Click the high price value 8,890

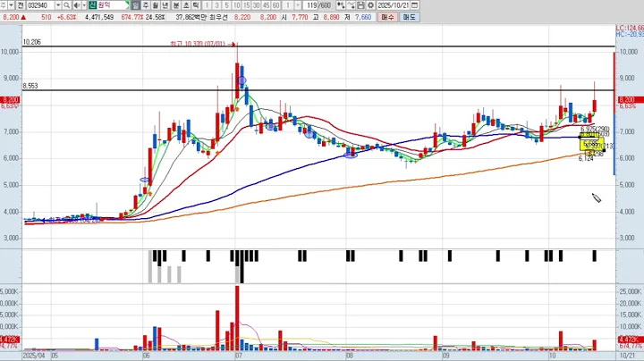coord(332,17)
